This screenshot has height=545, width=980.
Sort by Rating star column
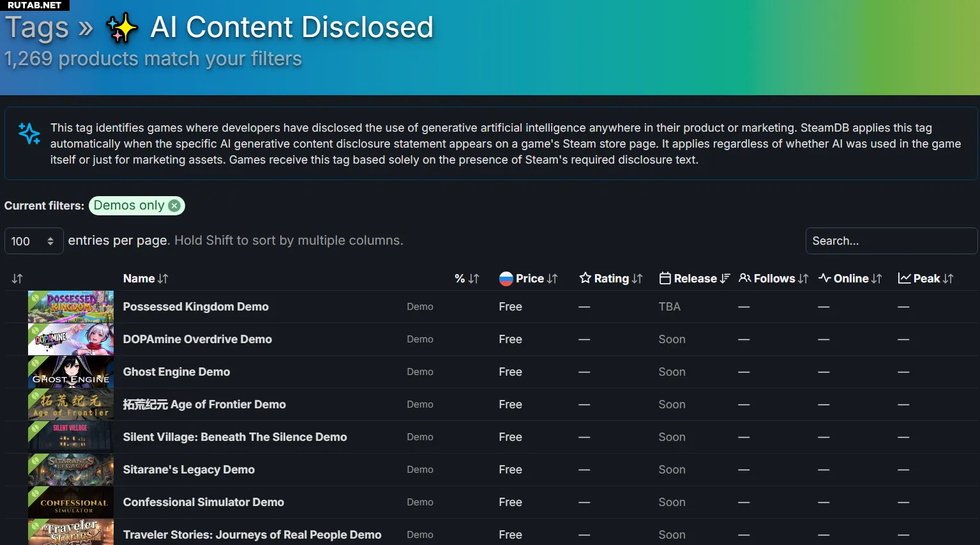click(611, 279)
